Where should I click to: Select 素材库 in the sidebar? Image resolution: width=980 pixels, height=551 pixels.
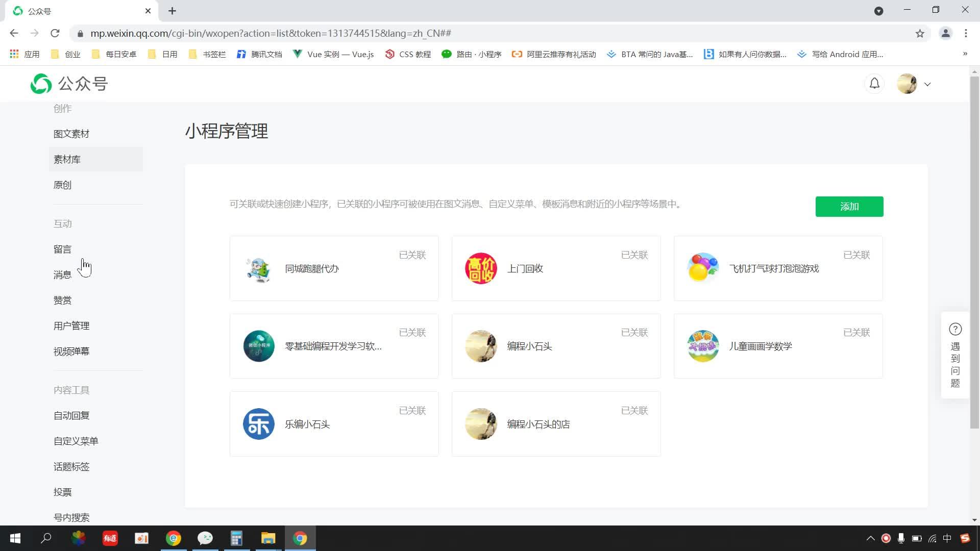[x=96, y=159]
